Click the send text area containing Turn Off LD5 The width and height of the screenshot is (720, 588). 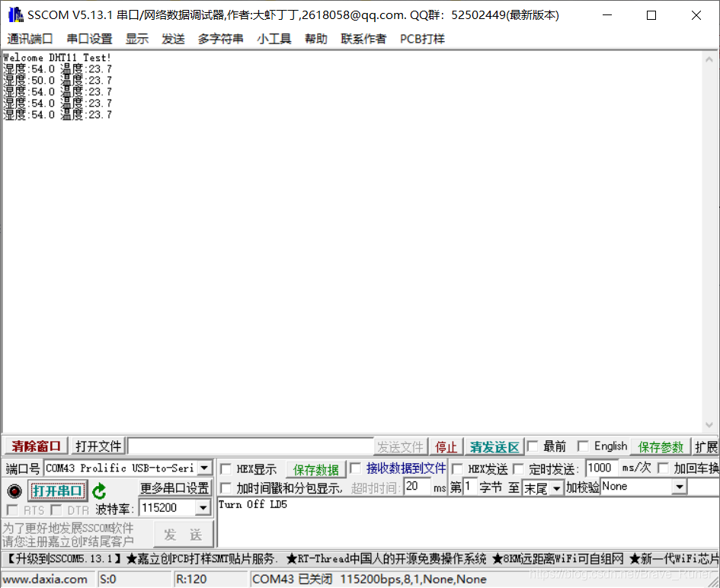tap(469, 522)
